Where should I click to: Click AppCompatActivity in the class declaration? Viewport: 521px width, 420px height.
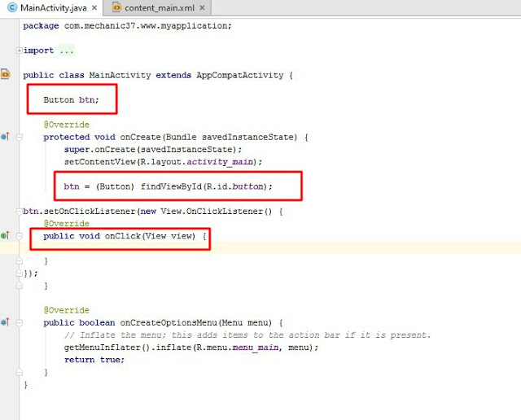pos(240,75)
